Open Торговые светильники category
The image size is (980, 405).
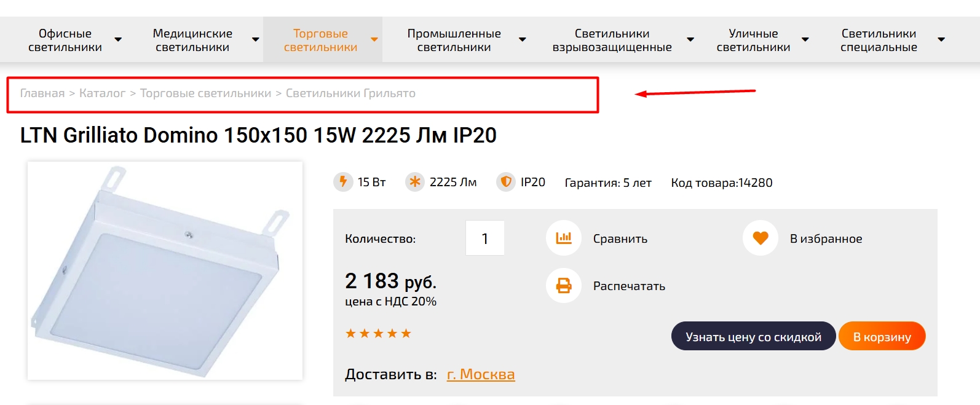coord(320,40)
